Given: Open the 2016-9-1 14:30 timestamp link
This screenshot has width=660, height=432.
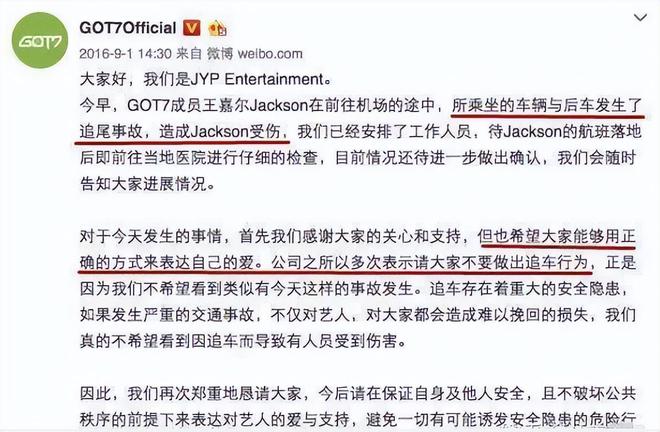Looking at the screenshot, I should pos(125,54).
